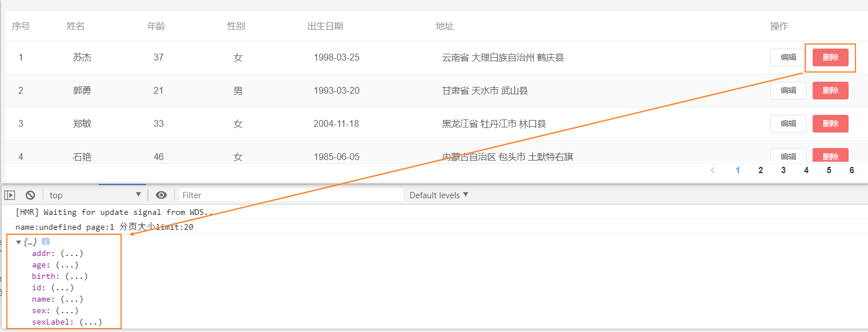Open live expression eye icon
The image size is (868, 332).
point(161,195)
